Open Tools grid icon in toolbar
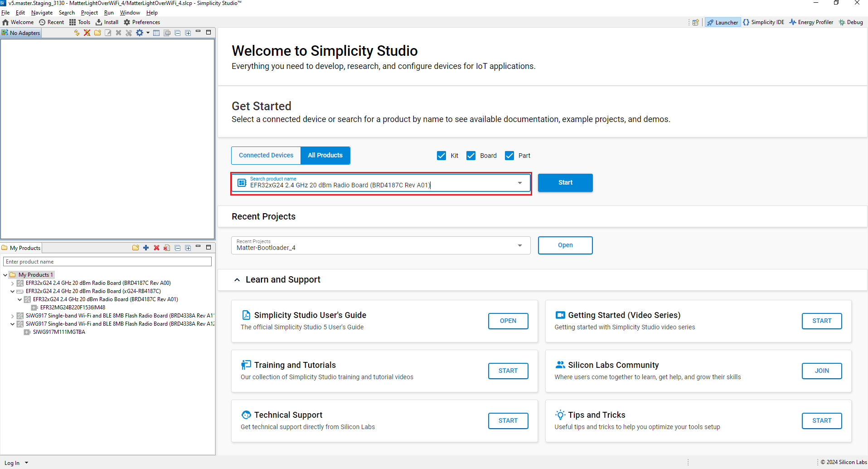Image resolution: width=868 pixels, height=469 pixels. click(73, 22)
